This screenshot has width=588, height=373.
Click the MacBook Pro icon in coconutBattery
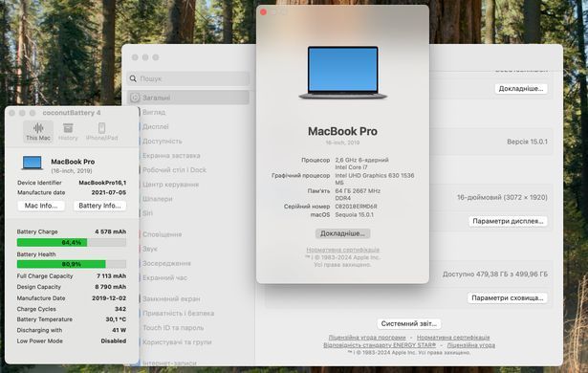(x=33, y=164)
